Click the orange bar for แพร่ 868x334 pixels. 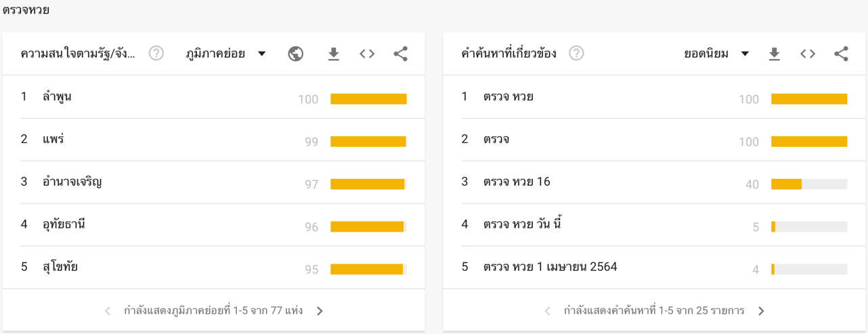368,142
